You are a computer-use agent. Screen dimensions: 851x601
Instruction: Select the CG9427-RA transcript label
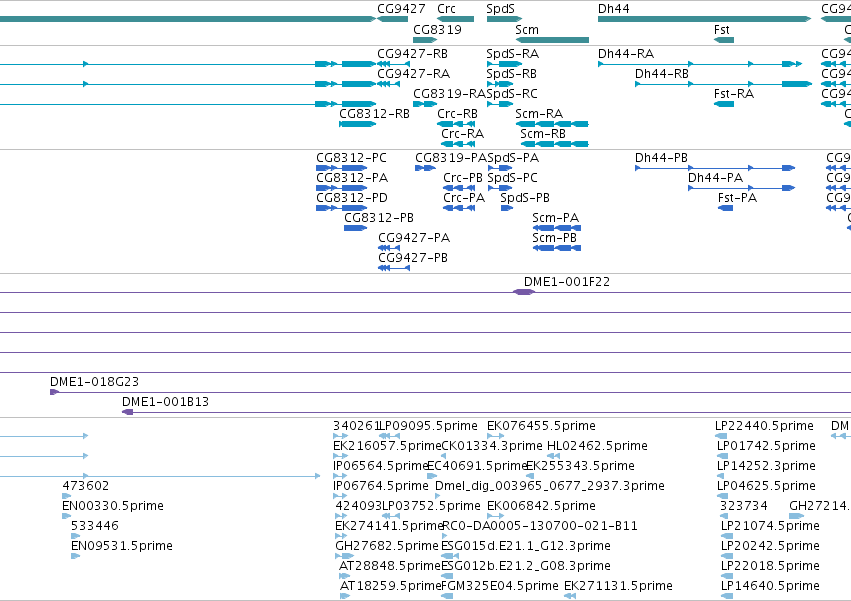pyautogui.click(x=413, y=74)
